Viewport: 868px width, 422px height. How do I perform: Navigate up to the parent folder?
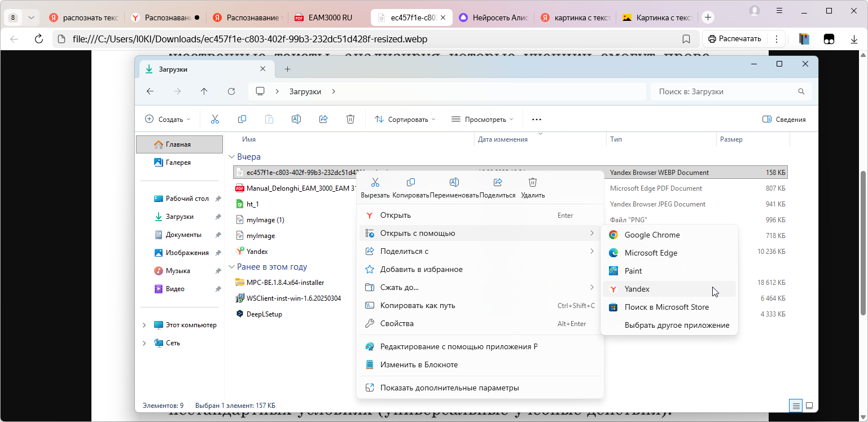(x=204, y=91)
